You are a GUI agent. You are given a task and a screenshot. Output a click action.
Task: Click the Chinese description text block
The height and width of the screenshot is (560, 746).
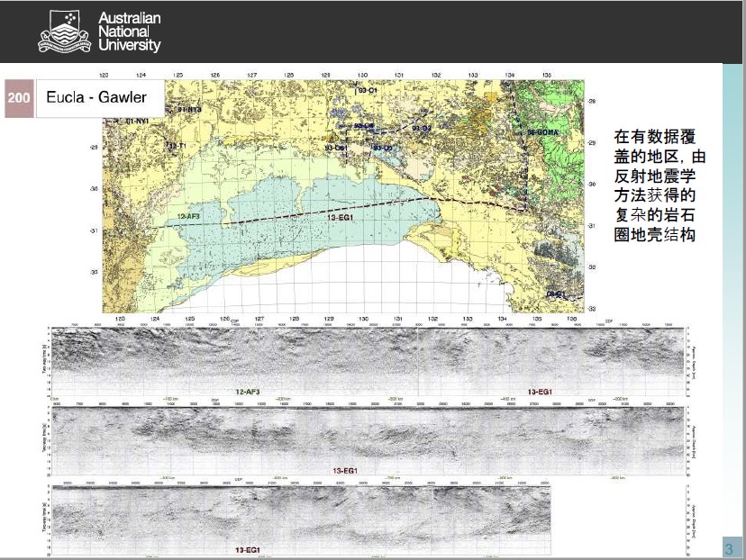pyautogui.click(x=660, y=185)
